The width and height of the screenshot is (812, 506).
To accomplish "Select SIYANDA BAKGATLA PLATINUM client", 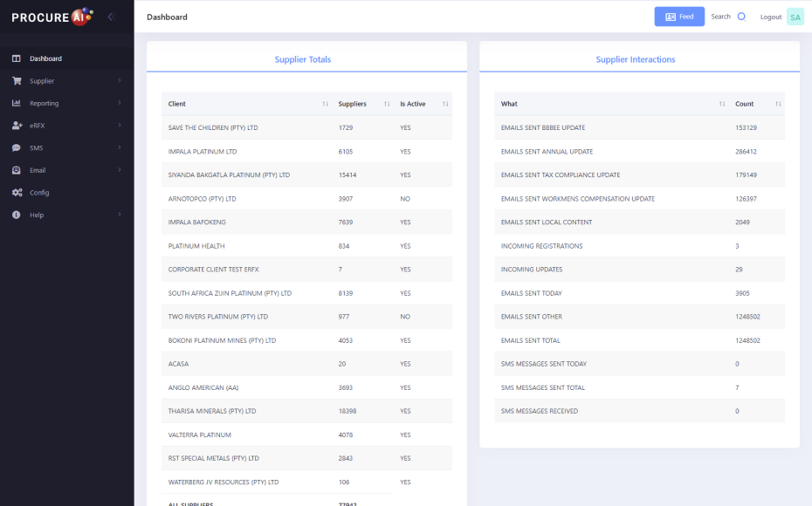I will point(229,174).
